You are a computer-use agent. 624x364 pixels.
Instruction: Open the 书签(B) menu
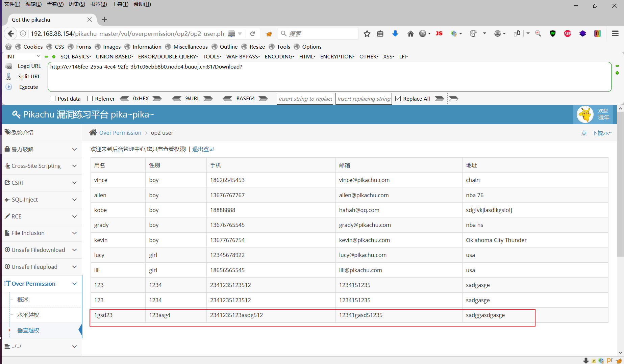[x=99, y=4]
